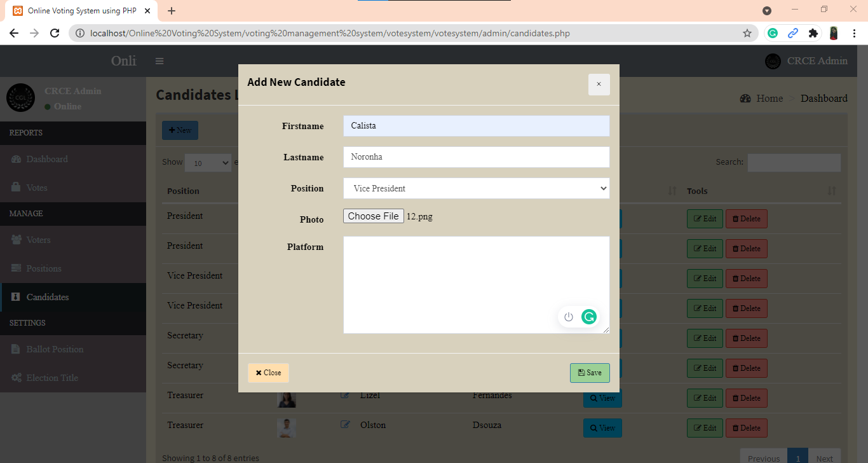Delete the Olston Dsouza row
Viewport: 868px width, 463px height.
[747, 428]
